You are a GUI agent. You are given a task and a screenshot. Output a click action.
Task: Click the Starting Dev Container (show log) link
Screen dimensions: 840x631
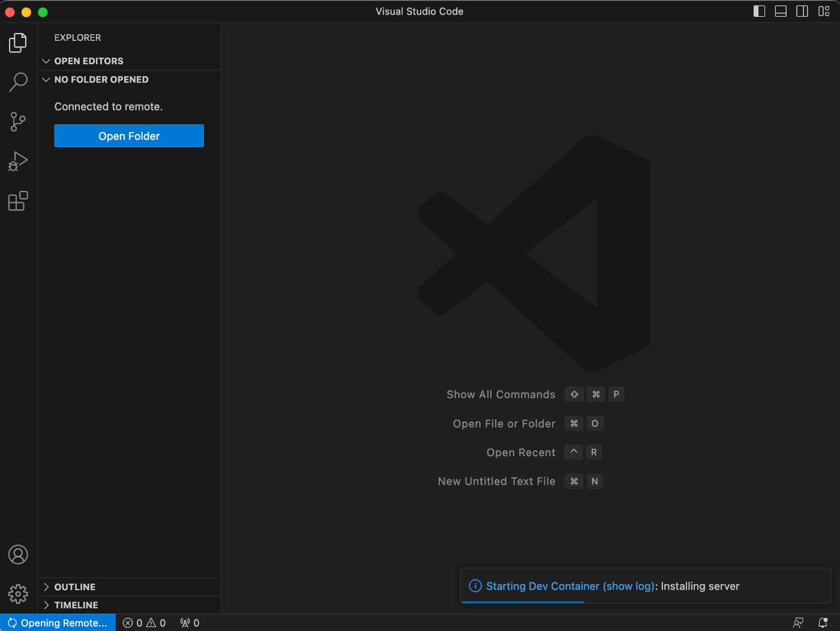click(x=570, y=586)
